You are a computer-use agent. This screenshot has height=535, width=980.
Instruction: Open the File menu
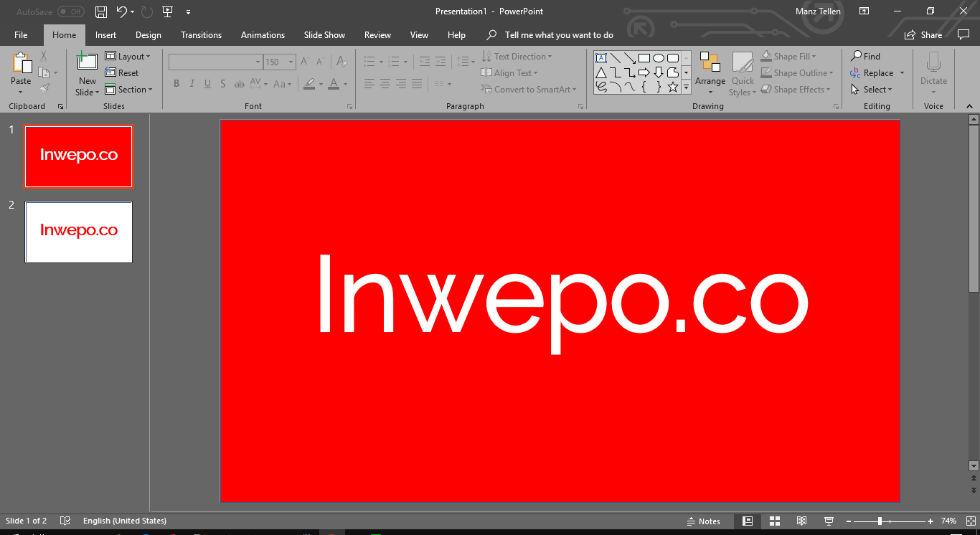click(21, 35)
